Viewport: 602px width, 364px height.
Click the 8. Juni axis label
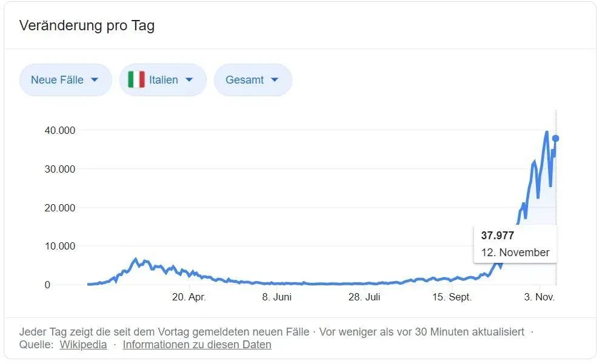[x=277, y=297]
